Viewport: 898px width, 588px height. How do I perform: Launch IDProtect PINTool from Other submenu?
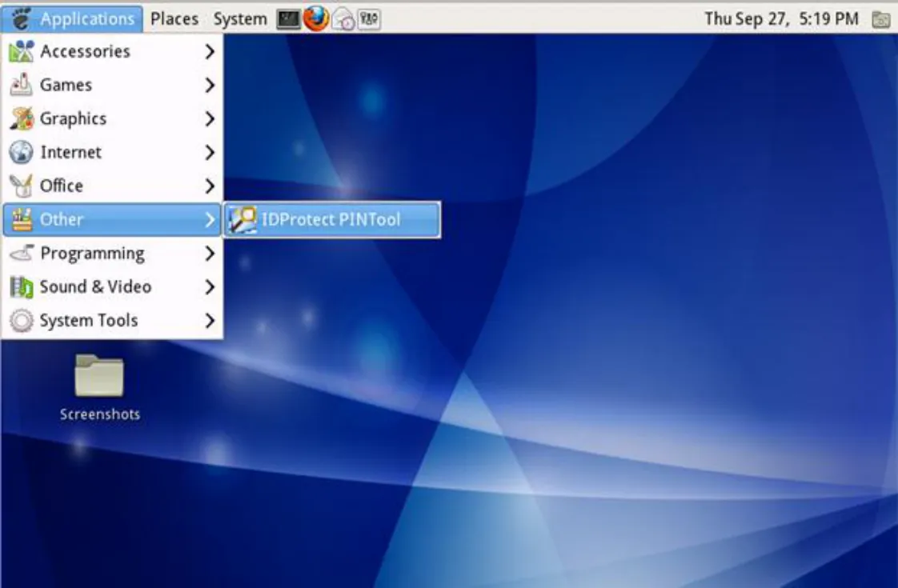pos(332,220)
